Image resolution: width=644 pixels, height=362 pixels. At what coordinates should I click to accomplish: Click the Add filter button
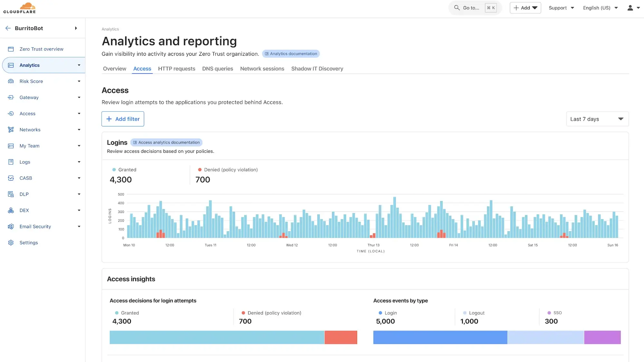click(x=123, y=119)
